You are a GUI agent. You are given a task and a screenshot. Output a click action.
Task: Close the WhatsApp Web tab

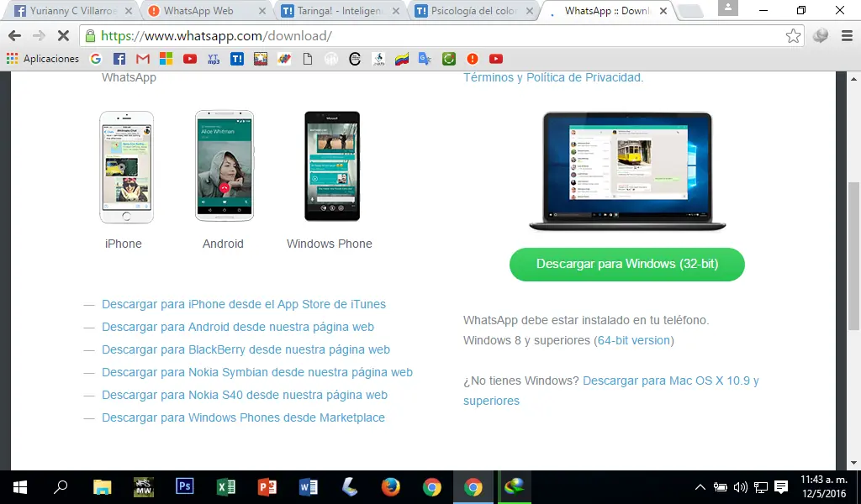coord(262,11)
